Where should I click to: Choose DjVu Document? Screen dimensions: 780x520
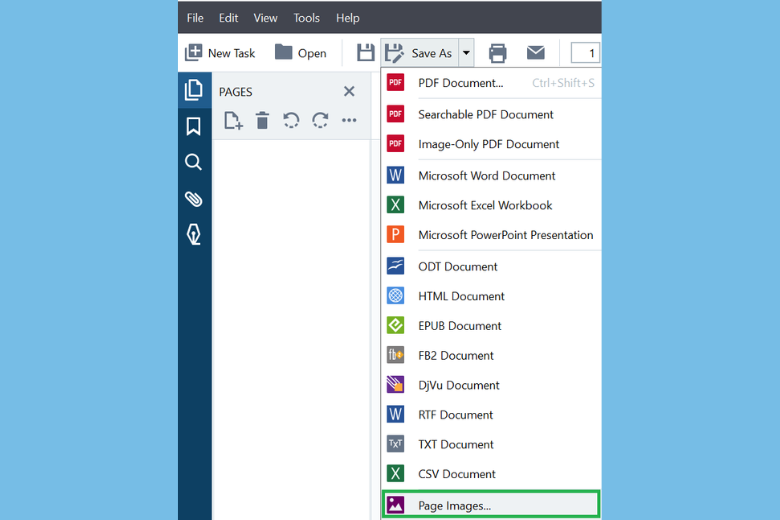point(491,385)
